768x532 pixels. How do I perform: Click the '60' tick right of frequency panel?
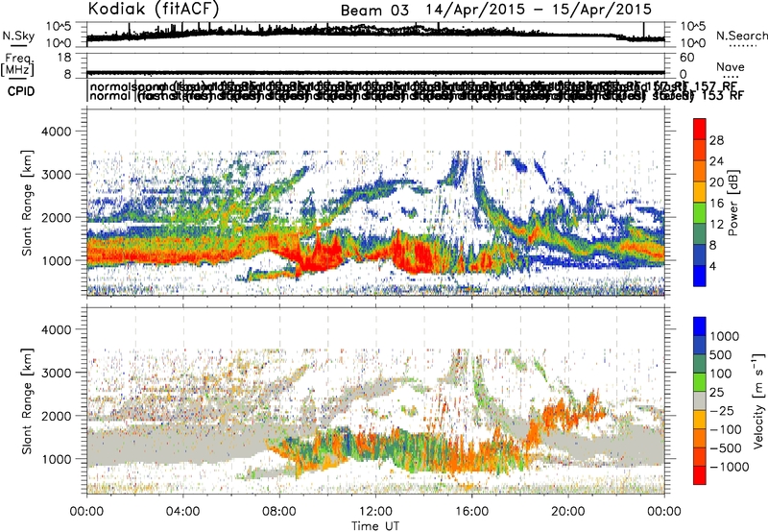687,58
